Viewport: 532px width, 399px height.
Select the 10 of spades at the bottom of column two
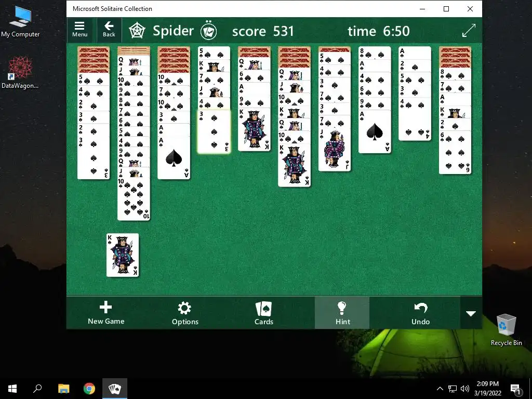coord(134,199)
